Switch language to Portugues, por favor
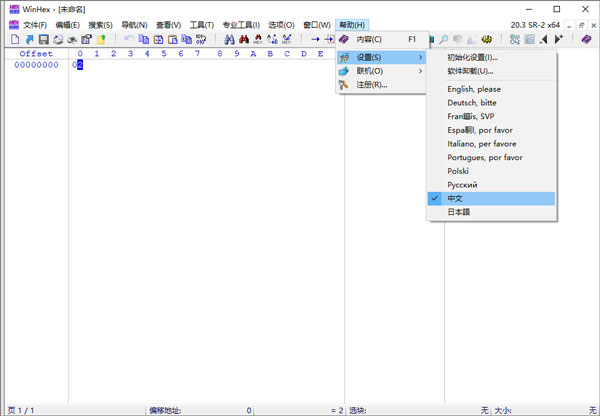 click(x=491, y=157)
